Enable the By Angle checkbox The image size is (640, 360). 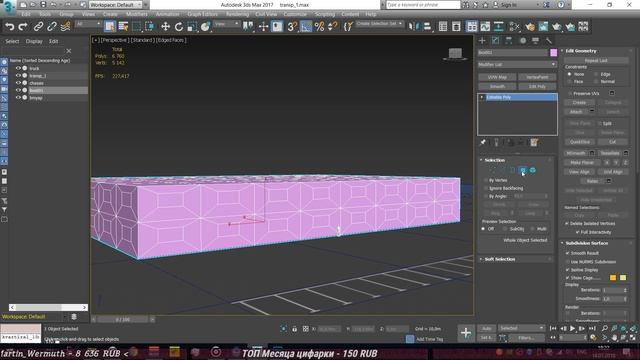[x=486, y=196]
